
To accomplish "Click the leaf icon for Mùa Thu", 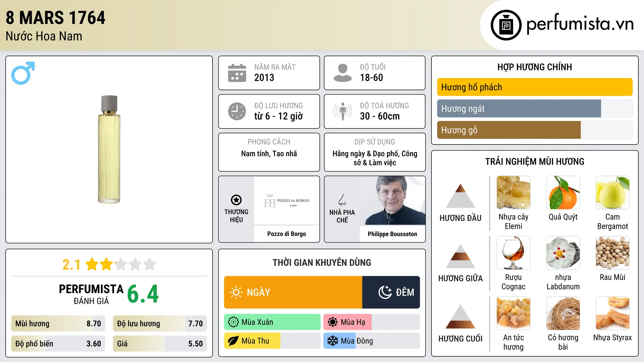I will [x=233, y=341].
